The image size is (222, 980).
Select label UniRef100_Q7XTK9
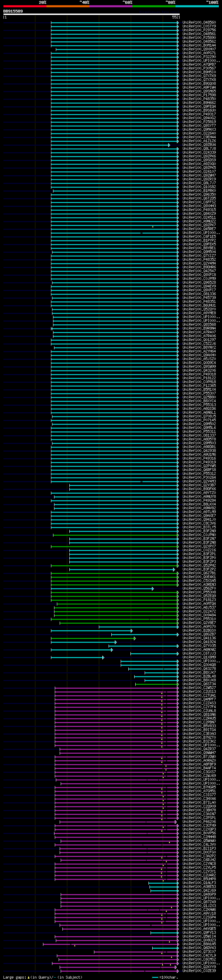click(x=199, y=76)
